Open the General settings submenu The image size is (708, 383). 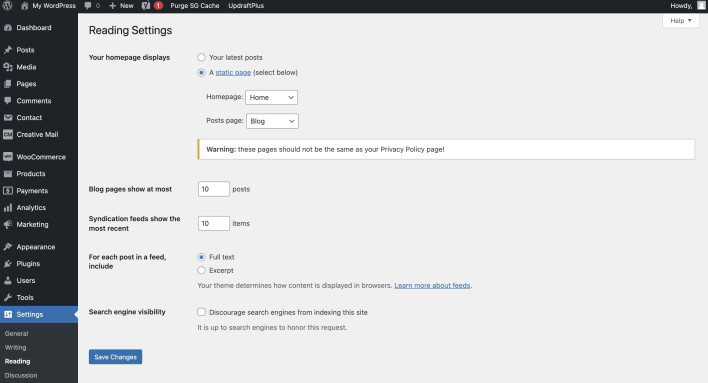[x=17, y=333]
